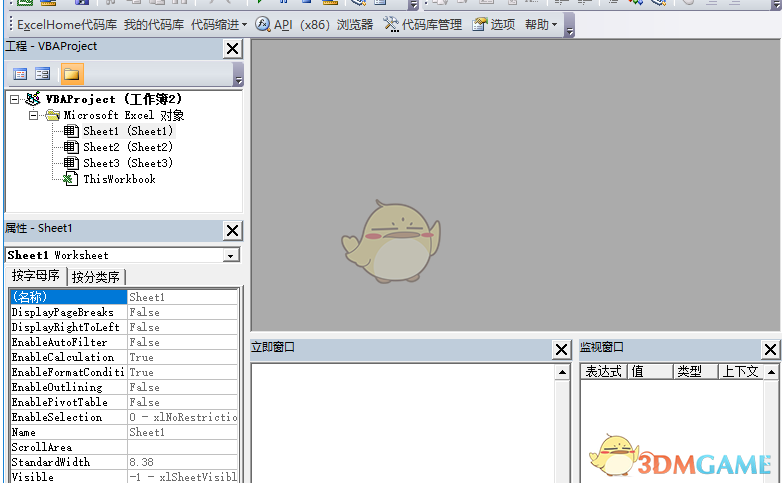Switch to the 按字母序 tab
Image resolution: width=782 pixels, height=483 pixels.
36,275
